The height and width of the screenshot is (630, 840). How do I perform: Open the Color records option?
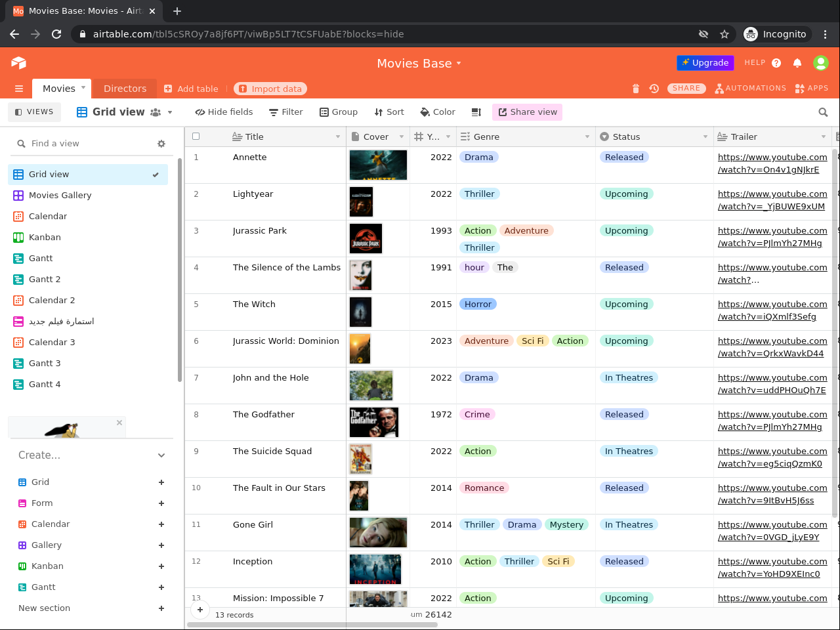click(x=438, y=112)
